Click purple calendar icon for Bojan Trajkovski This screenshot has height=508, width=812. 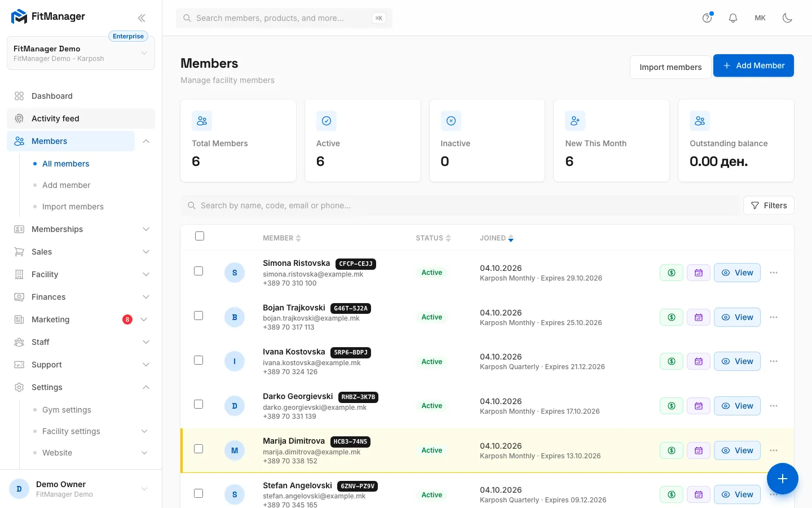pyautogui.click(x=699, y=317)
